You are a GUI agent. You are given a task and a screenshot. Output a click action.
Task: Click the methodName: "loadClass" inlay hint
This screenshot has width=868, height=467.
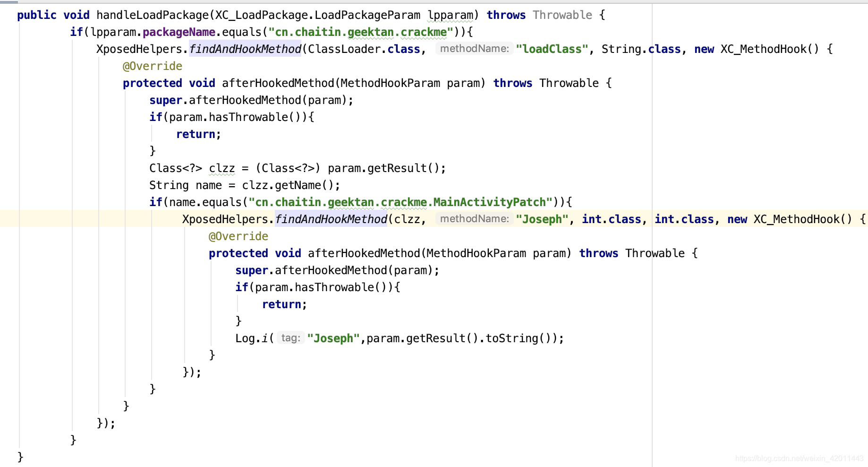(474, 48)
